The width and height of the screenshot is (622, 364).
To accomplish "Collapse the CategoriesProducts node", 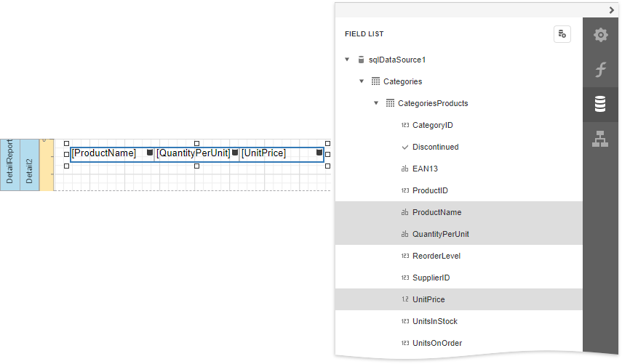I will [x=376, y=103].
